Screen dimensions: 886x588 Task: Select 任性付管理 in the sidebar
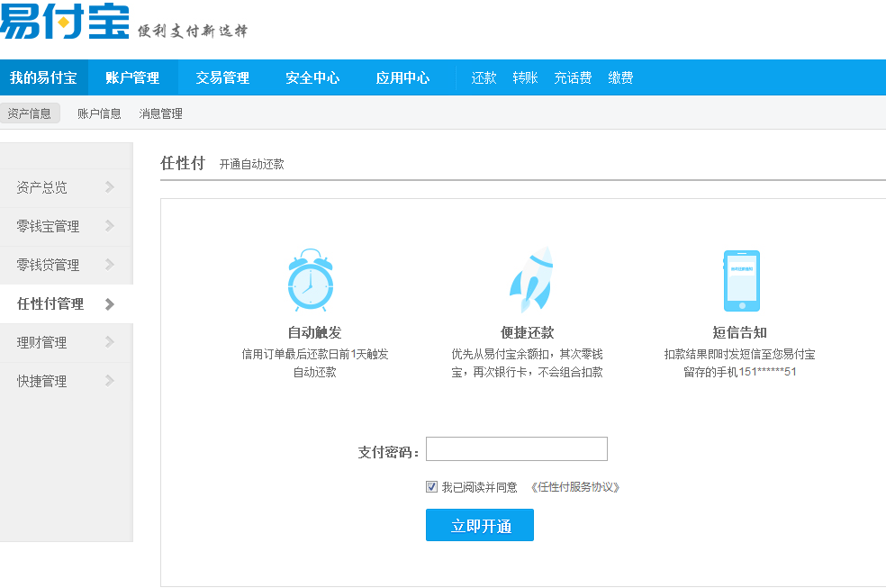pos(66,303)
